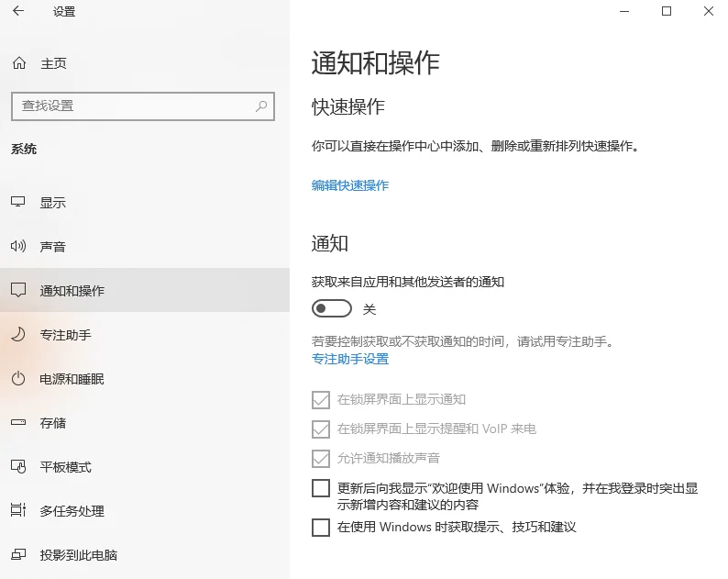Click the 关 toggle state label

370,309
